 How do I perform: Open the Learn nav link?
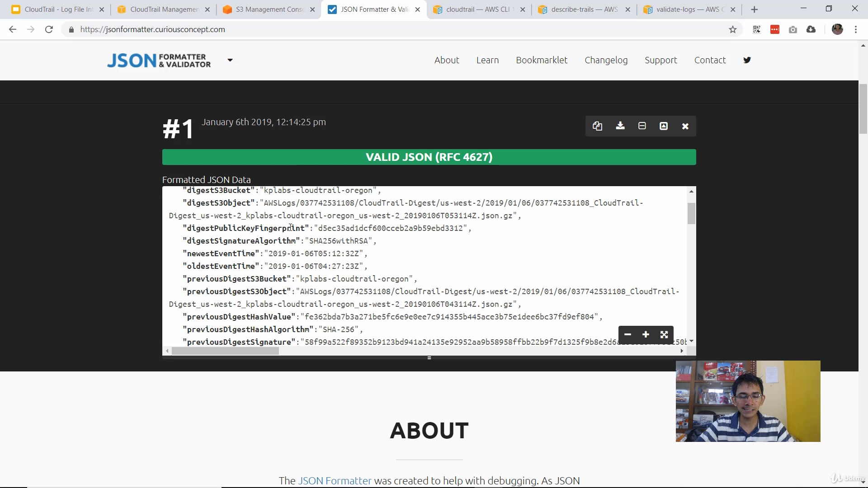[487, 60]
